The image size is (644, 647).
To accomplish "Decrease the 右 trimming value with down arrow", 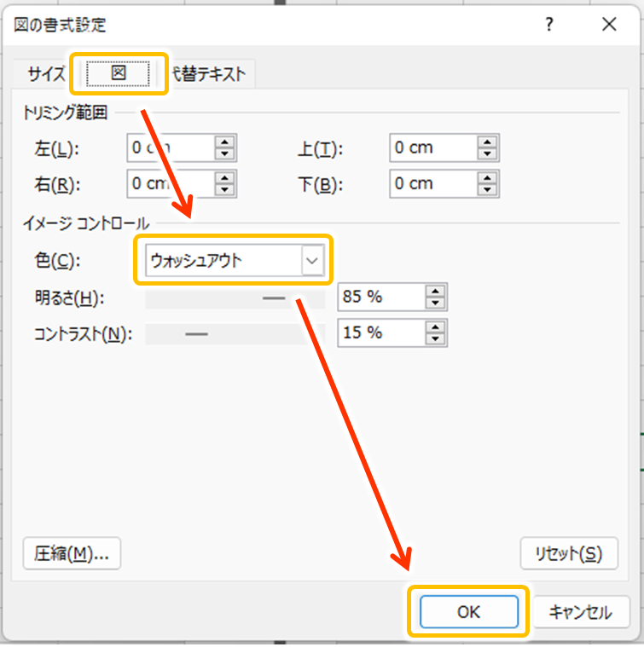I will click(225, 189).
